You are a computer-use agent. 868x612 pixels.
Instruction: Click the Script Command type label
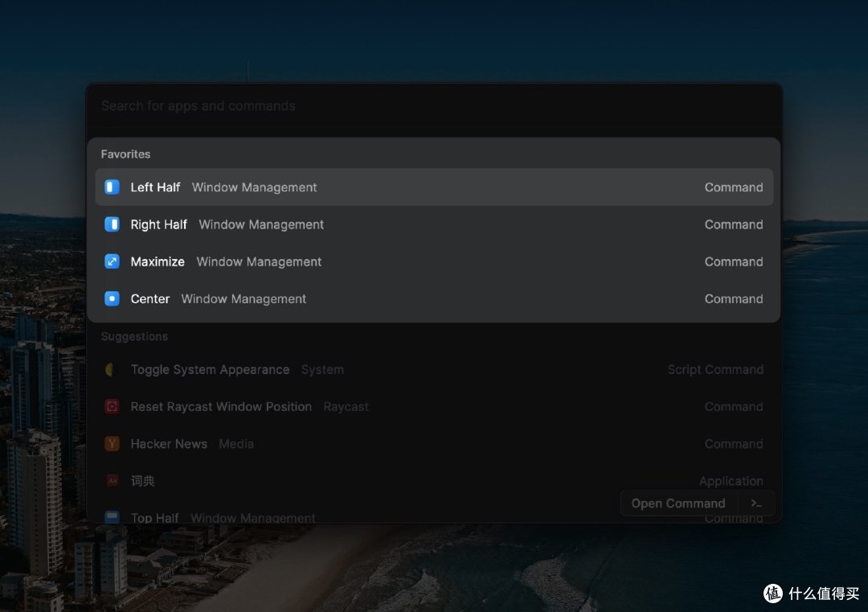[x=715, y=369]
